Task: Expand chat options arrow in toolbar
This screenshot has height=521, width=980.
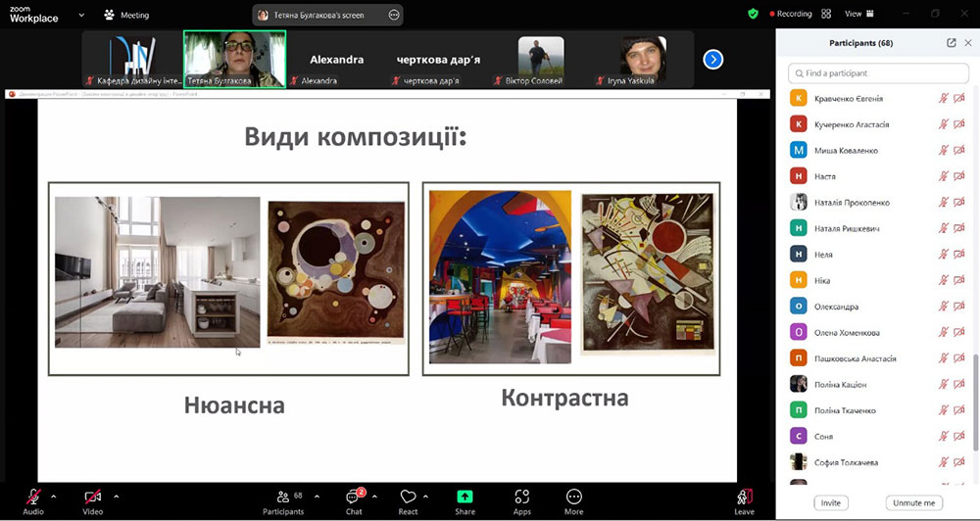Action: click(x=374, y=497)
